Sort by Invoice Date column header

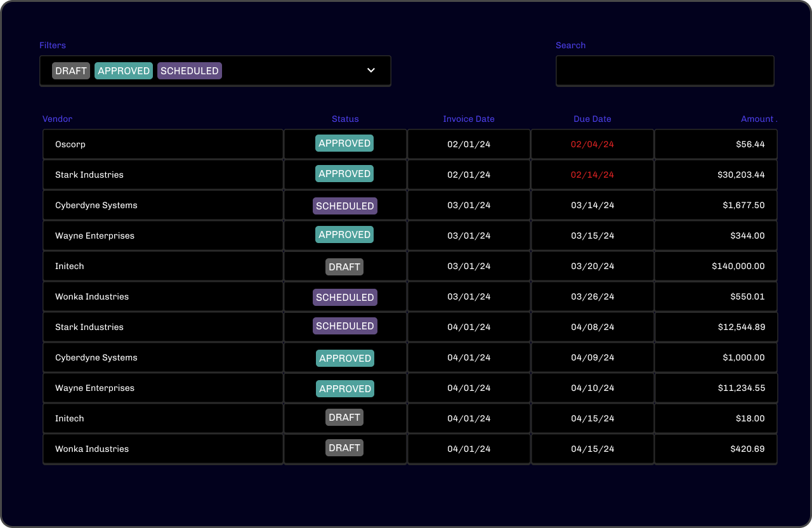[x=468, y=119]
